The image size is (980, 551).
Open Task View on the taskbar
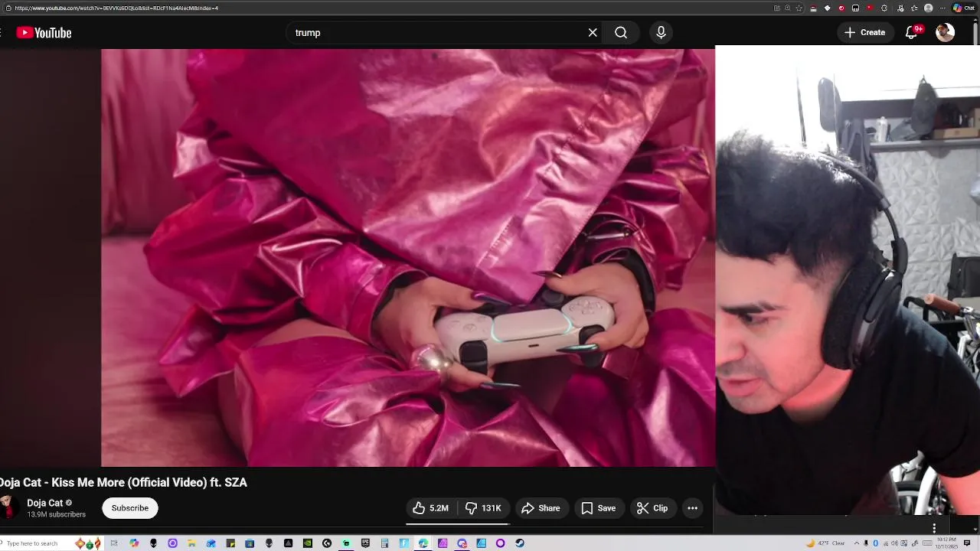[x=114, y=543]
